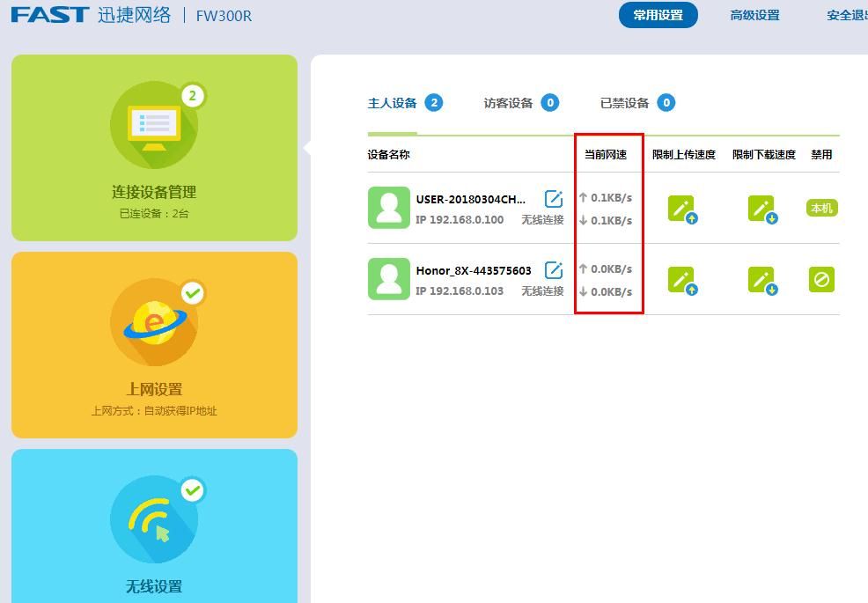868x603 pixels.
Task: Click device name Honor_8X-443575603
Action: 474,271
